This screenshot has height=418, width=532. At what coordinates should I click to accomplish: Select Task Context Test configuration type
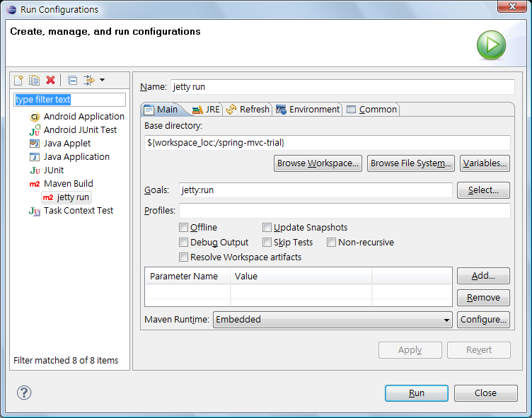click(x=78, y=211)
